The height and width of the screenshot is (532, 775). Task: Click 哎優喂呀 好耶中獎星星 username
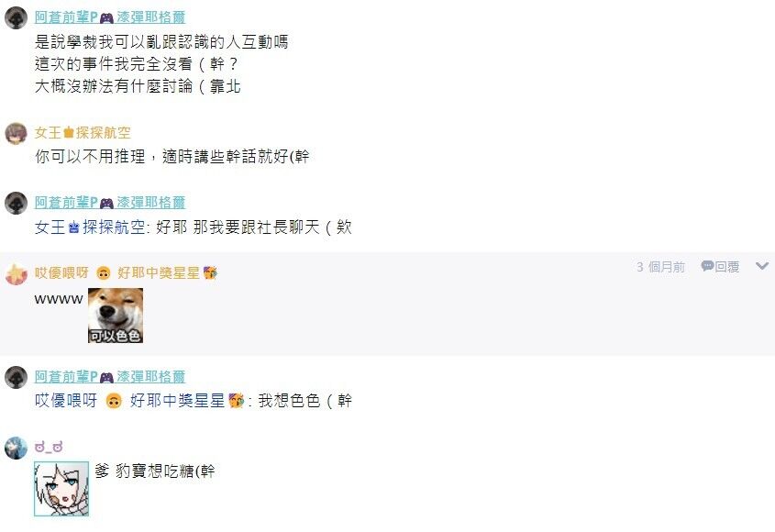(126, 273)
